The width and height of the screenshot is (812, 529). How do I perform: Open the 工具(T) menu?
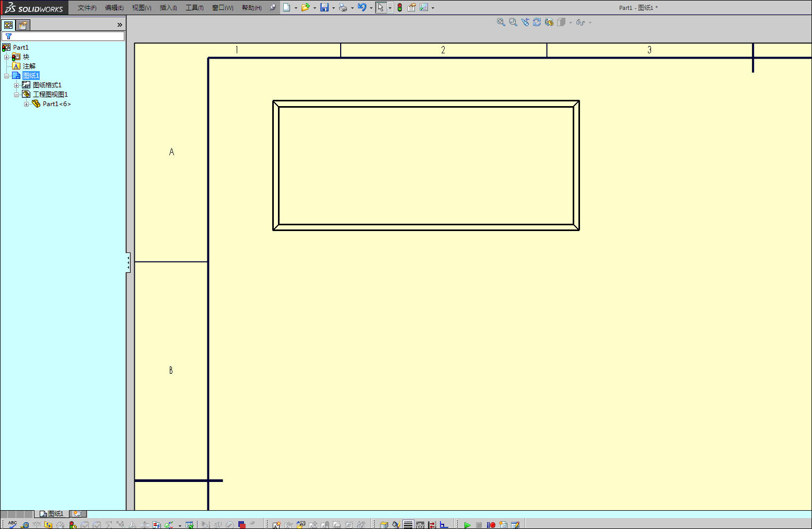pos(194,8)
